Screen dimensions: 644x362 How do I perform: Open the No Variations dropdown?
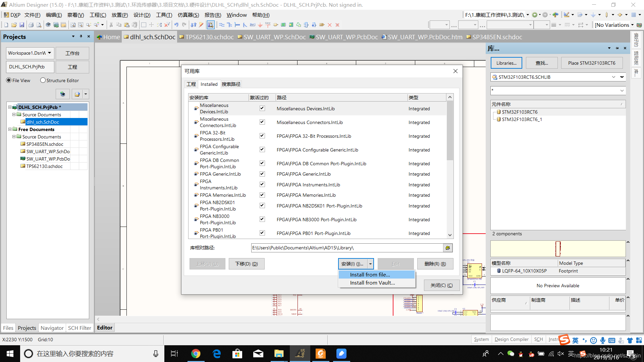632,25
